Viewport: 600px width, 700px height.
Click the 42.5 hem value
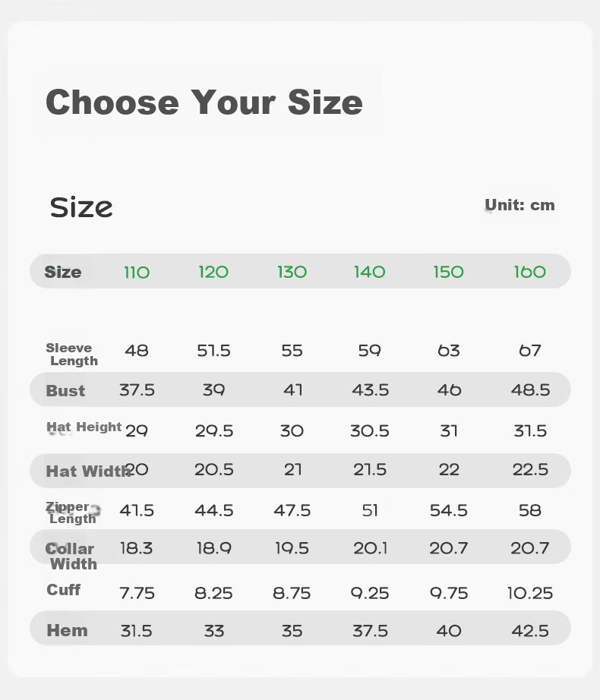point(530,631)
